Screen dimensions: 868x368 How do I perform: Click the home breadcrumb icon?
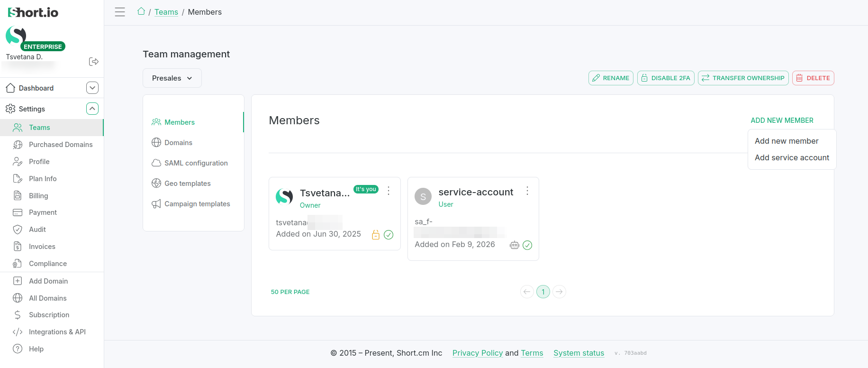coord(141,11)
